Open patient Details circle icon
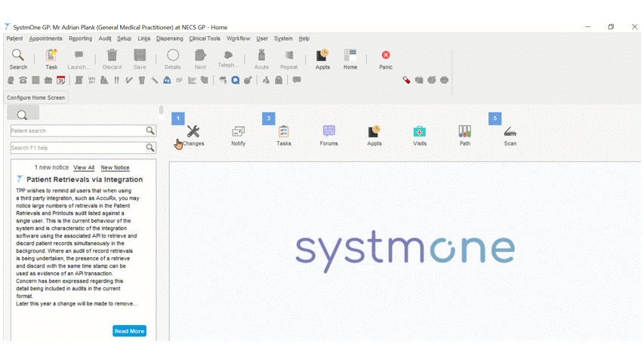Viewport: 644px width, 362px height. (172, 59)
